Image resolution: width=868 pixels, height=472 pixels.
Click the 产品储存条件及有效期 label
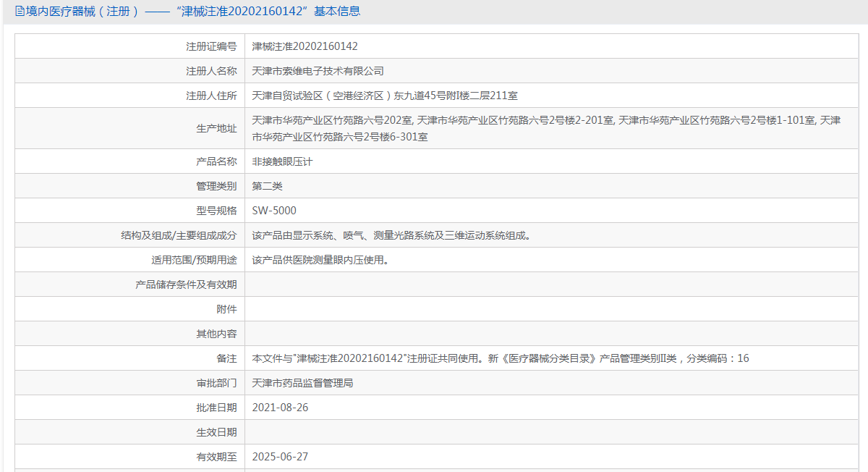(x=186, y=285)
